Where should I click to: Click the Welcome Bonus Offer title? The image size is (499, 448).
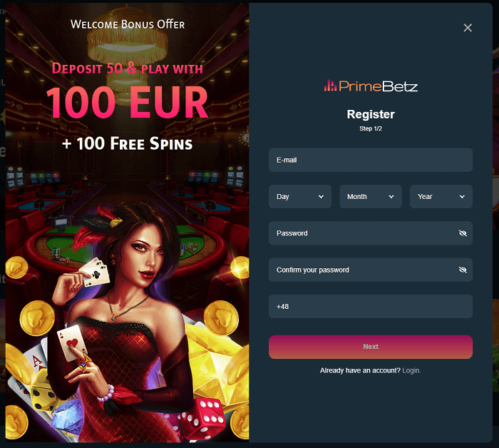(x=128, y=24)
